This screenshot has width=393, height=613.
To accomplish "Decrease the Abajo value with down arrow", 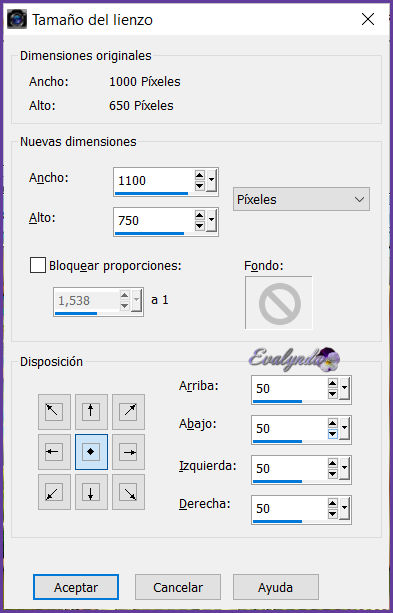I will coord(332,434).
